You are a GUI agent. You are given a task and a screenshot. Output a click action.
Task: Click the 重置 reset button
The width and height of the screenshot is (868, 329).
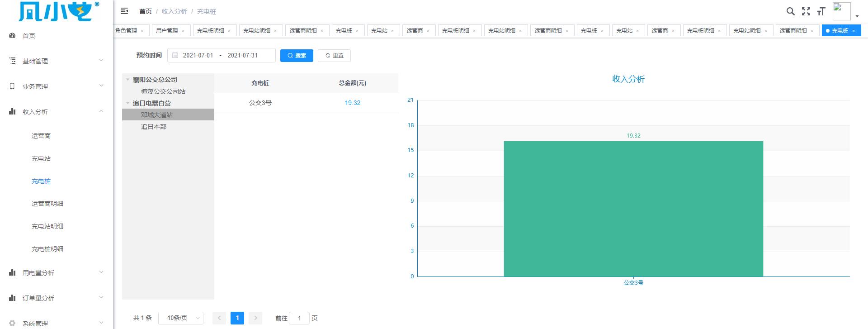point(334,56)
